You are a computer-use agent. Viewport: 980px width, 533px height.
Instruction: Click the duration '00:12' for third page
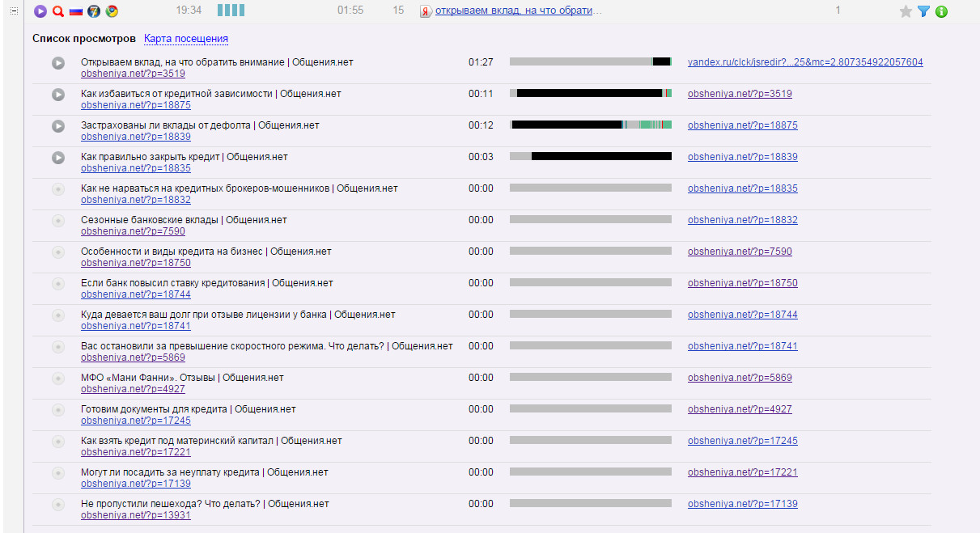pos(481,125)
